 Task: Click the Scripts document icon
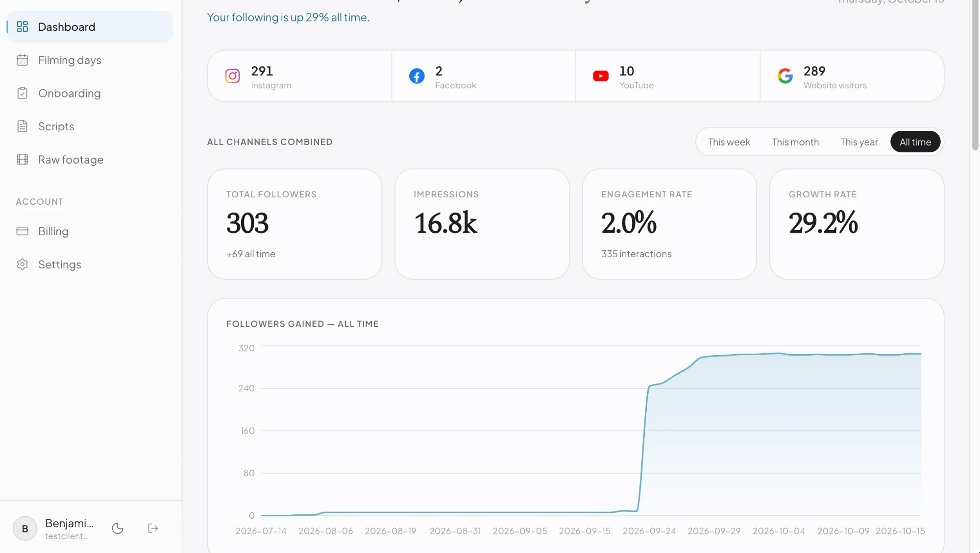click(x=23, y=126)
